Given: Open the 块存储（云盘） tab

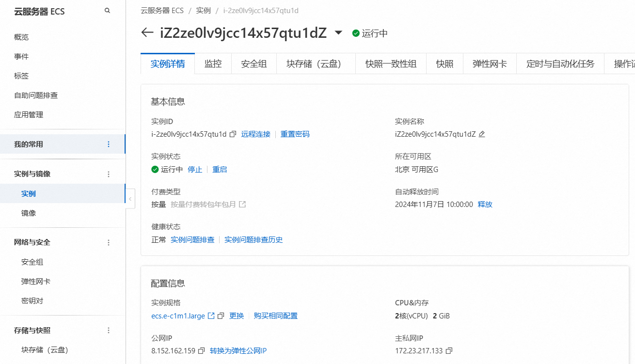Looking at the screenshot, I should pyautogui.click(x=316, y=63).
